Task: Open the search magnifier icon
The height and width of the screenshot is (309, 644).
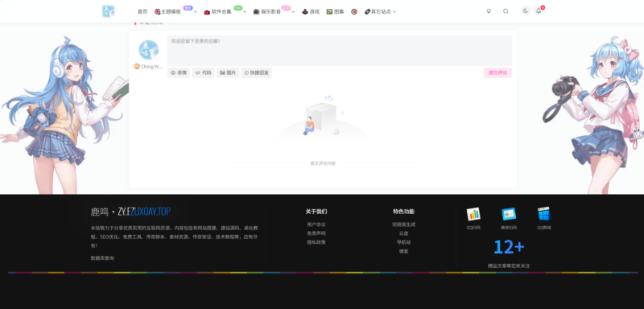Action: point(506,11)
